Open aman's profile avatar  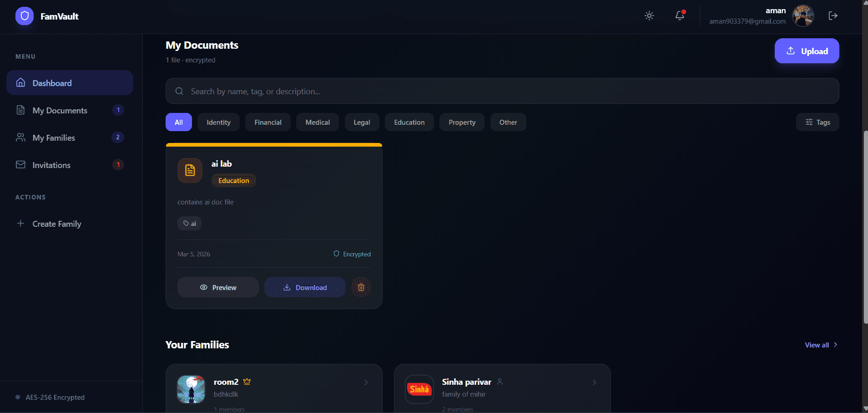[803, 16]
